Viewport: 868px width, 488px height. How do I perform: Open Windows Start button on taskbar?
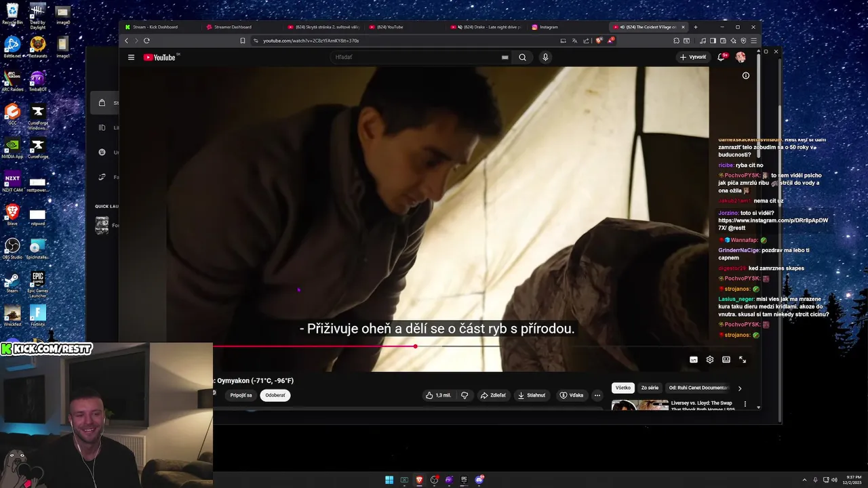point(389,480)
